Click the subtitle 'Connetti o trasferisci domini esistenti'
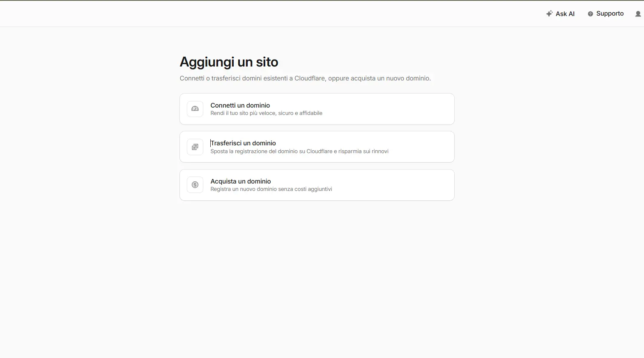This screenshot has width=644, height=358. [234, 78]
